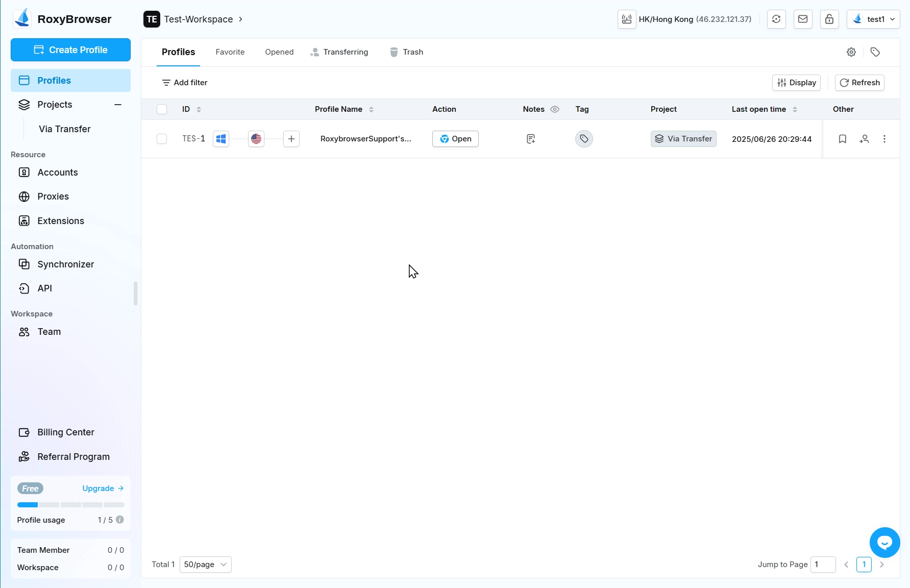The width and height of the screenshot is (910, 588).
Task: Open Extensions in sidebar
Action: pos(70,221)
